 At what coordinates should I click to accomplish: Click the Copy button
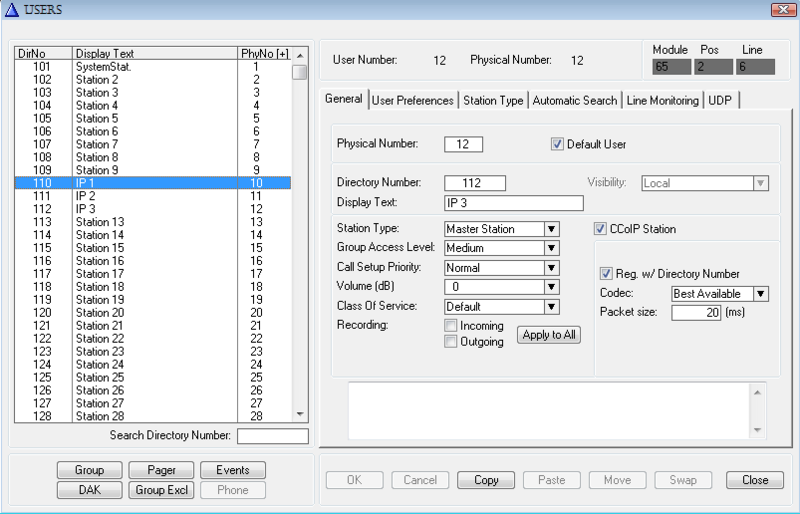[x=486, y=480]
